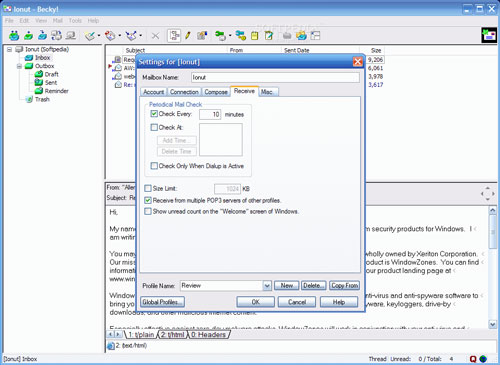Click the message body vertical scrollbar
The height and width of the screenshot is (365, 500).
[493, 267]
